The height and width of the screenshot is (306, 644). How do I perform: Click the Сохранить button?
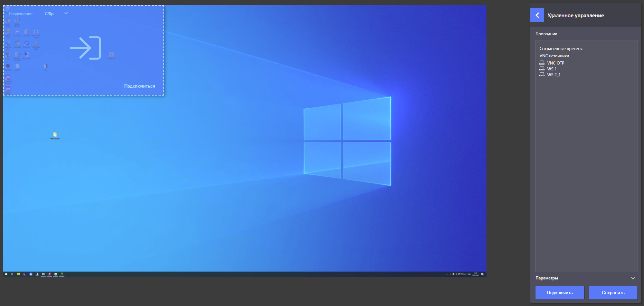613,293
